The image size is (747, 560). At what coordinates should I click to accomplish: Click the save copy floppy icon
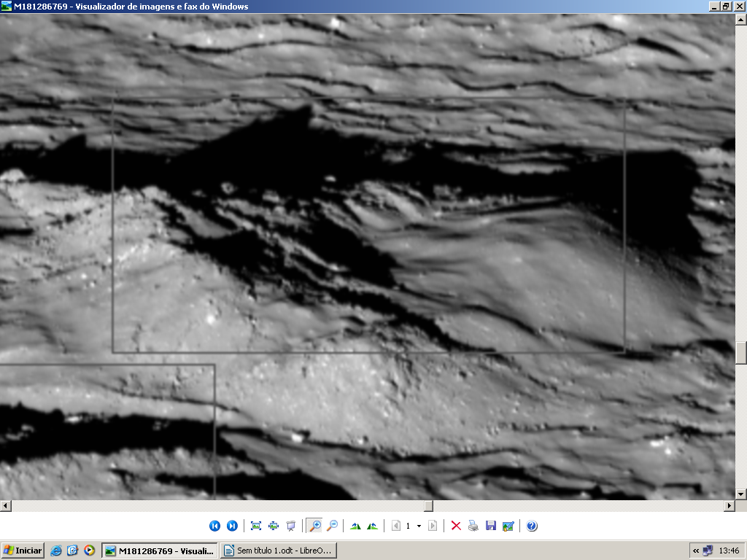click(x=491, y=526)
